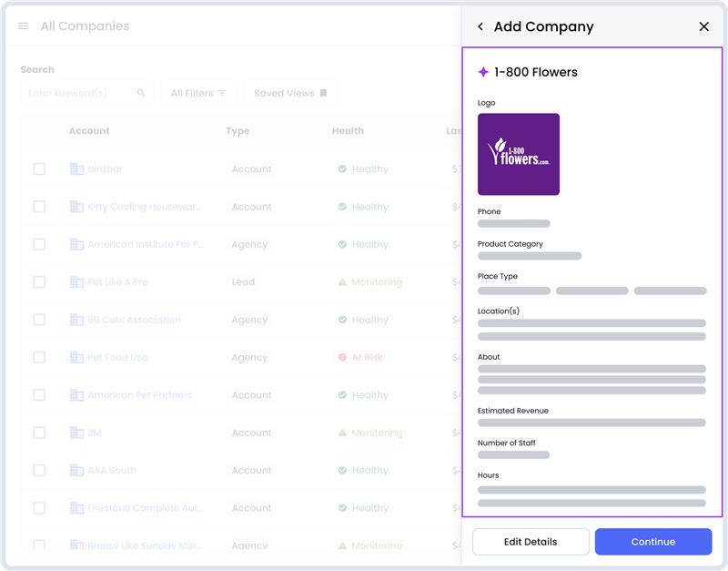728x571 pixels.
Task: Click the building icon beside American Institute
Action: [x=76, y=244]
